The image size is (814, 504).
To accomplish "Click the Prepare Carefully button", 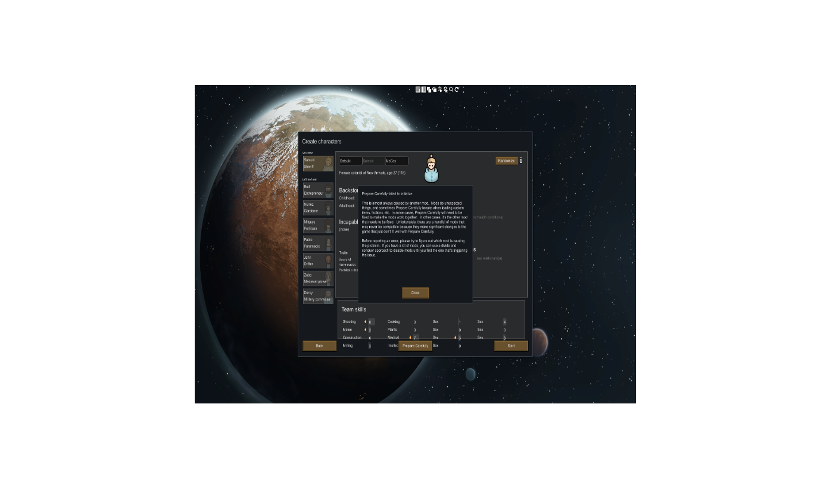I will tap(415, 346).
